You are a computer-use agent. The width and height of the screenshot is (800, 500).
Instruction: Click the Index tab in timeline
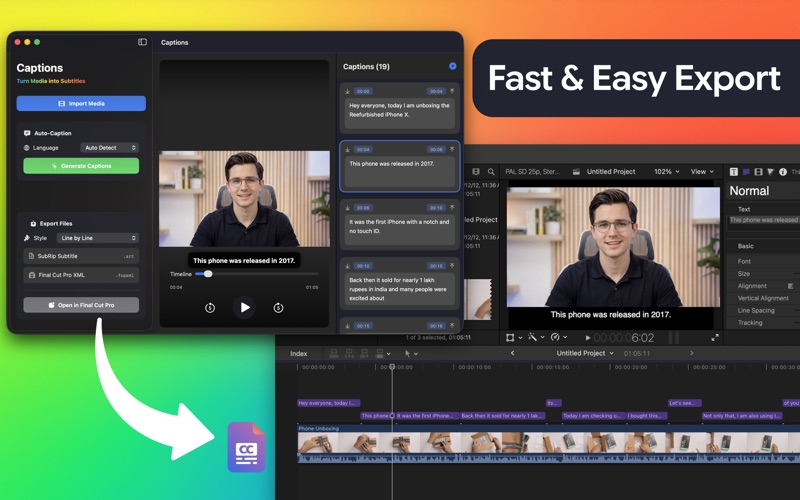(x=298, y=354)
